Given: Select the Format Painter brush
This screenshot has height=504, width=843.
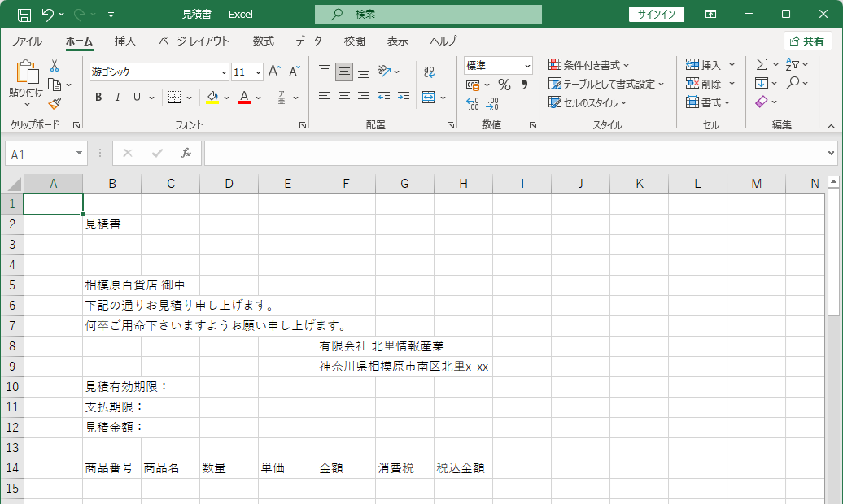Looking at the screenshot, I should click(x=55, y=103).
